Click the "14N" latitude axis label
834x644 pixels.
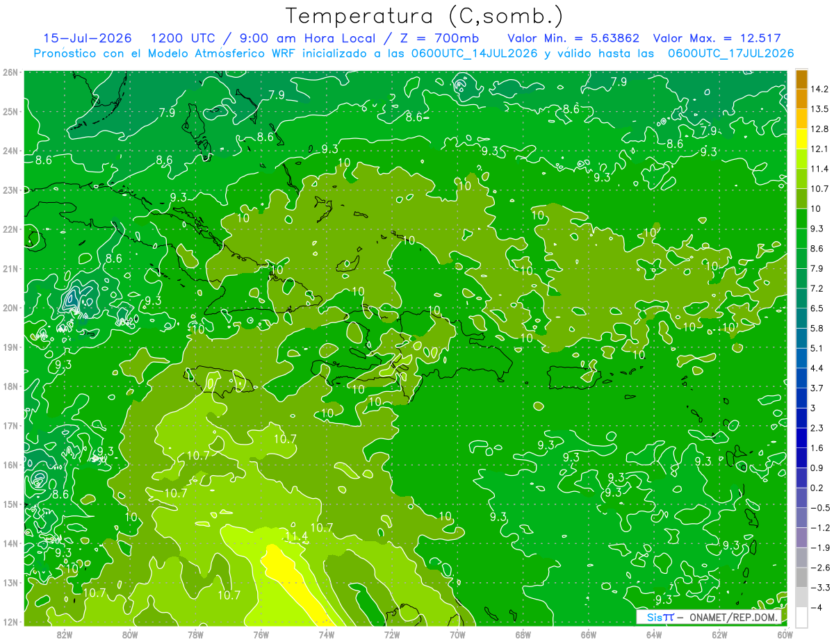point(10,543)
